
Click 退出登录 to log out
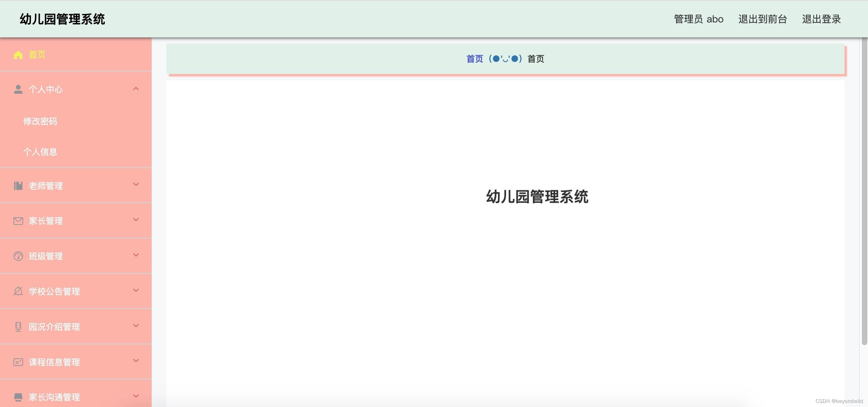[821, 19]
